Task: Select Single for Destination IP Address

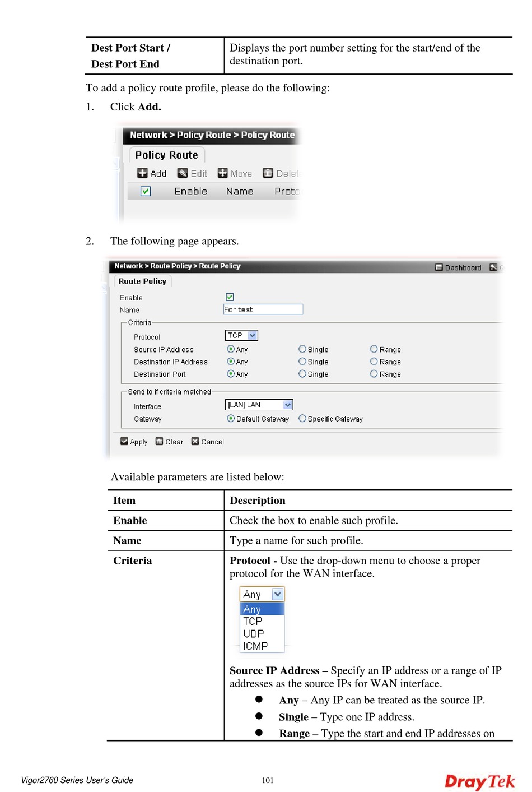Action: pos(302,362)
